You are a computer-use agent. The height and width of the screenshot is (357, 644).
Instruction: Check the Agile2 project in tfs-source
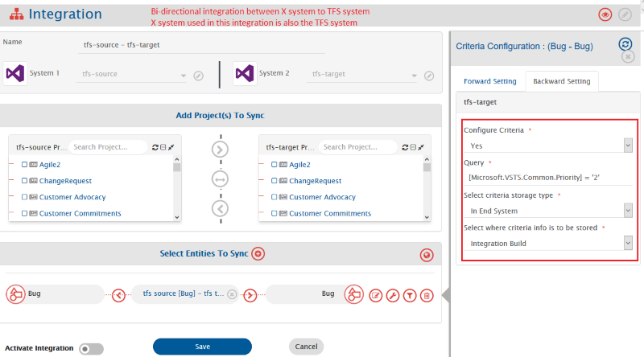click(25, 164)
